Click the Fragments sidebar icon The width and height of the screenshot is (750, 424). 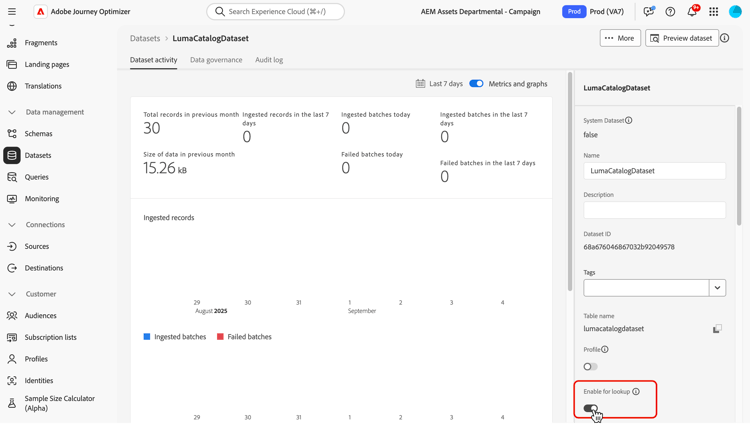pos(12,43)
